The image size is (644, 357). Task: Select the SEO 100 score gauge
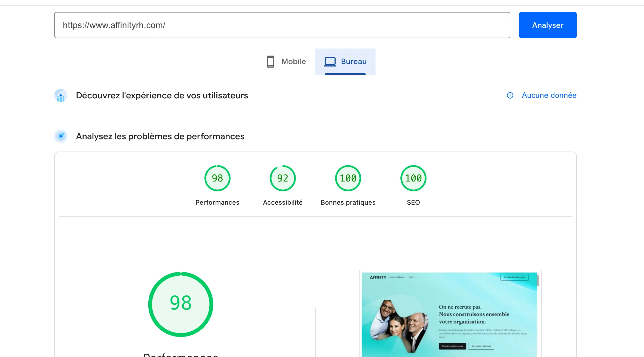[413, 178]
